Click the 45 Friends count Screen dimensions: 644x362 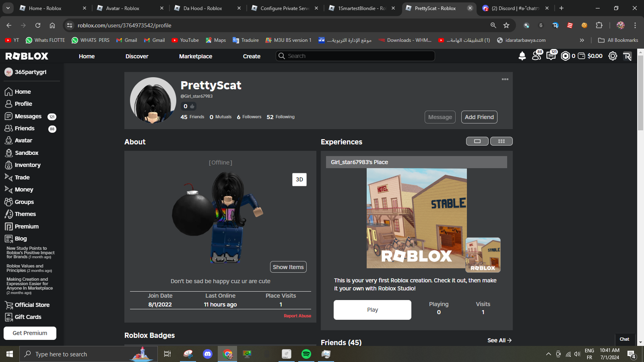192,117
